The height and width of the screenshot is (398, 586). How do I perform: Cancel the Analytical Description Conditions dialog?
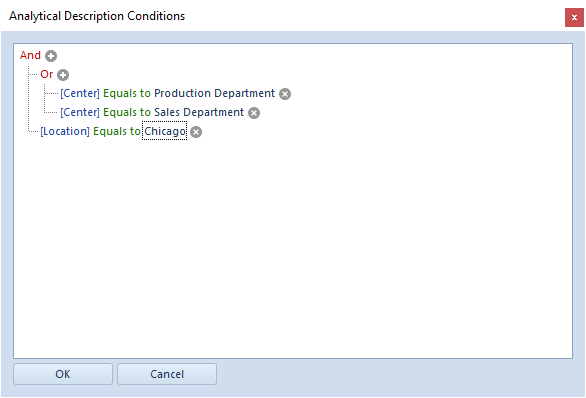[167, 374]
